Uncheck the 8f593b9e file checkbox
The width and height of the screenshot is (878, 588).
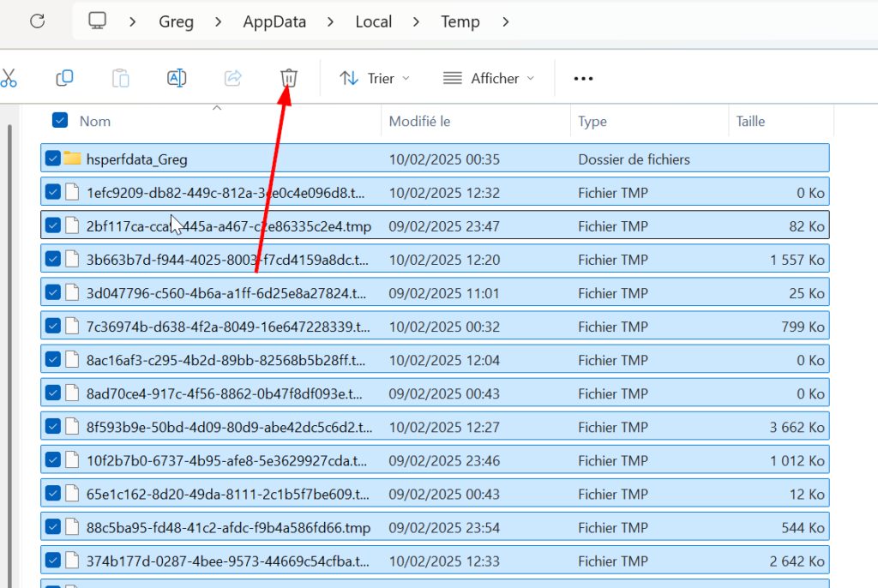(52, 427)
